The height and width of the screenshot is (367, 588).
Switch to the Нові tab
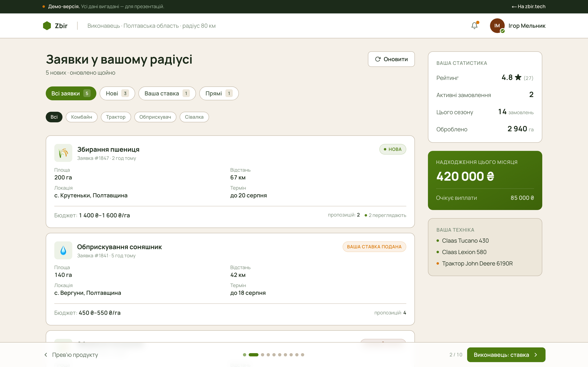click(x=117, y=93)
